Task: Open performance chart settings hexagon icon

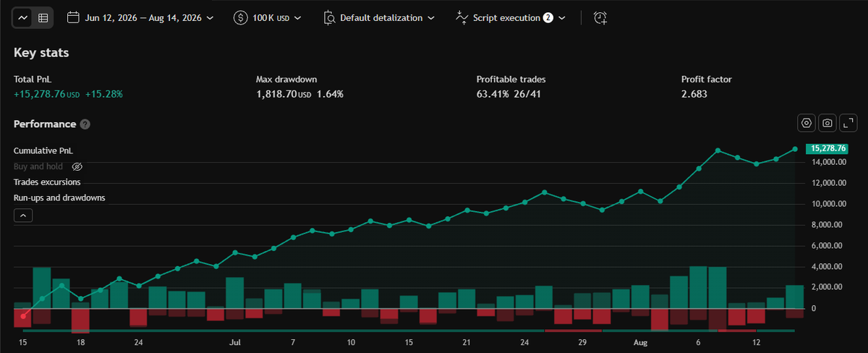Action: (x=807, y=123)
